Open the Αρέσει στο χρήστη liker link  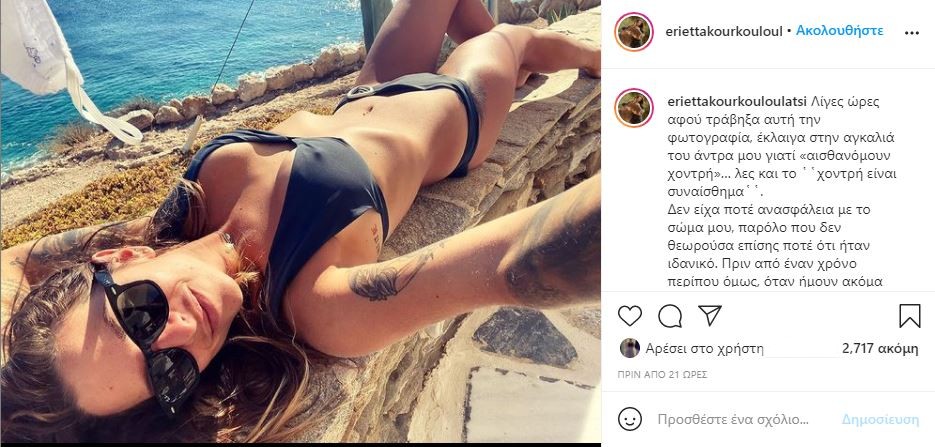click(704, 349)
